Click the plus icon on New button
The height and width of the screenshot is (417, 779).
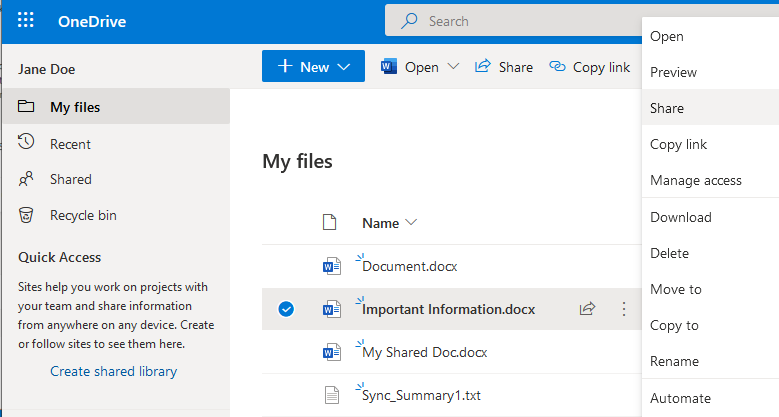coord(285,66)
